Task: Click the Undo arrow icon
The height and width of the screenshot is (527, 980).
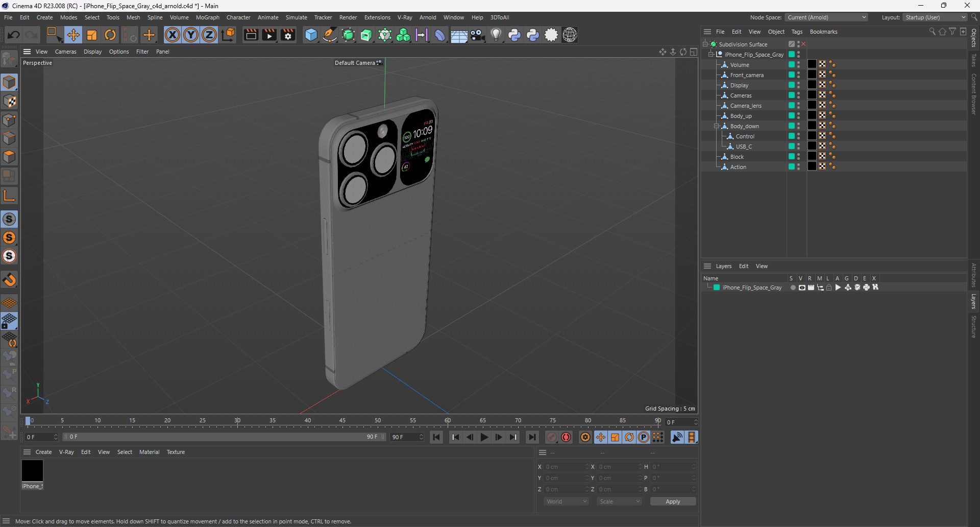Action: pos(14,35)
